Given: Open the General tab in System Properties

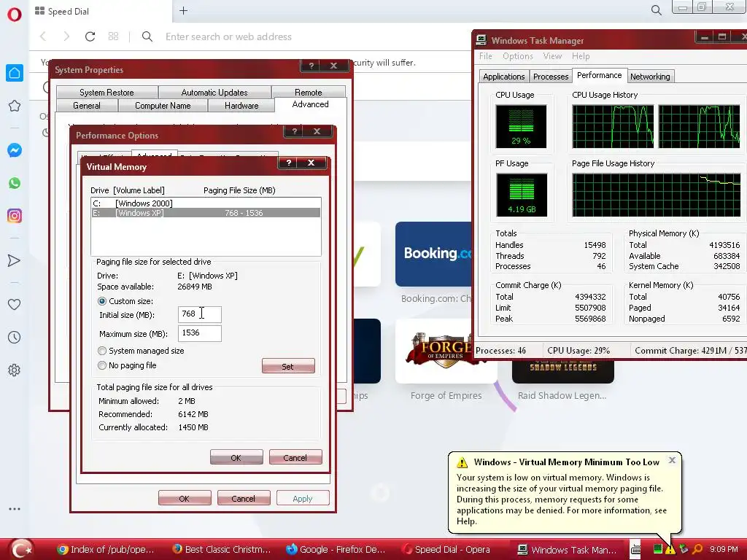Looking at the screenshot, I should coord(87,106).
